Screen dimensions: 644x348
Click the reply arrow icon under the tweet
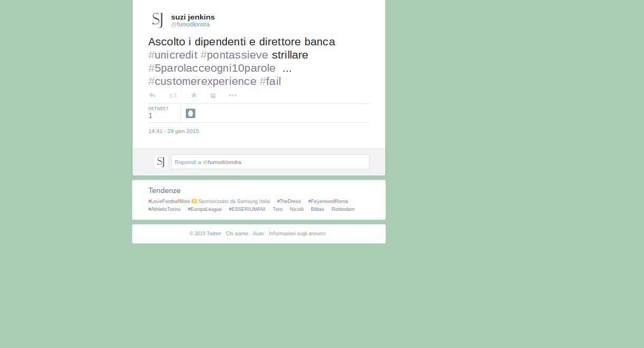coord(152,95)
